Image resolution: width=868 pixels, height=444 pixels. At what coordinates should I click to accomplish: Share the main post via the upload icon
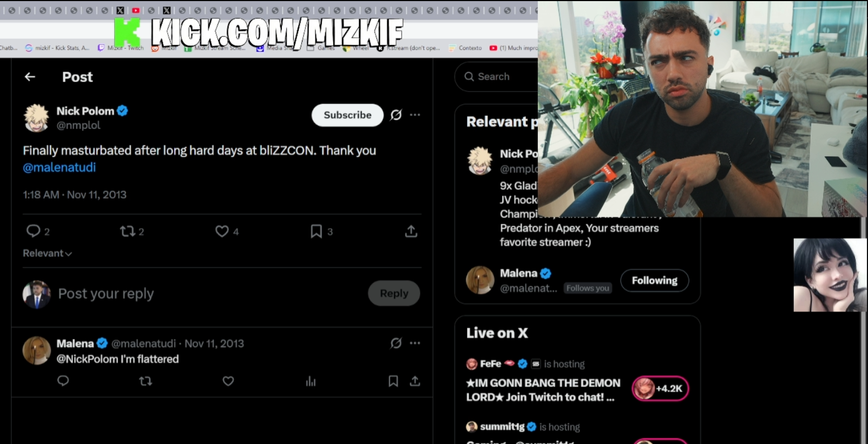point(411,231)
